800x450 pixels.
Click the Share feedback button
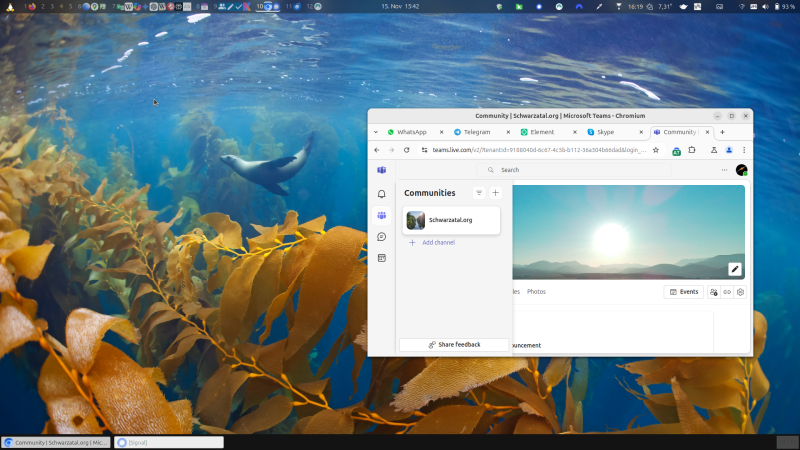click(x=454, y=345)
